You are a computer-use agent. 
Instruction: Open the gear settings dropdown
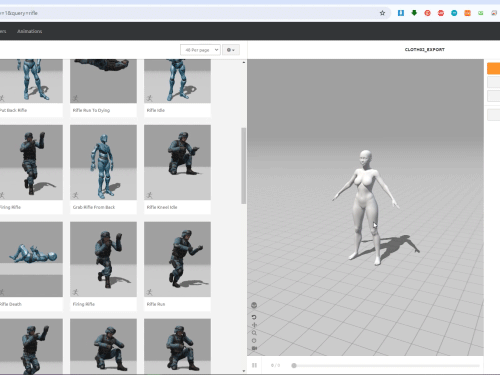(231, 50)
